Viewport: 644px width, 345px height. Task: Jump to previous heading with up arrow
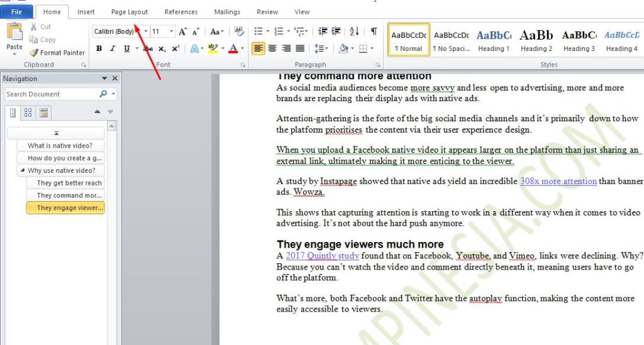97,112
